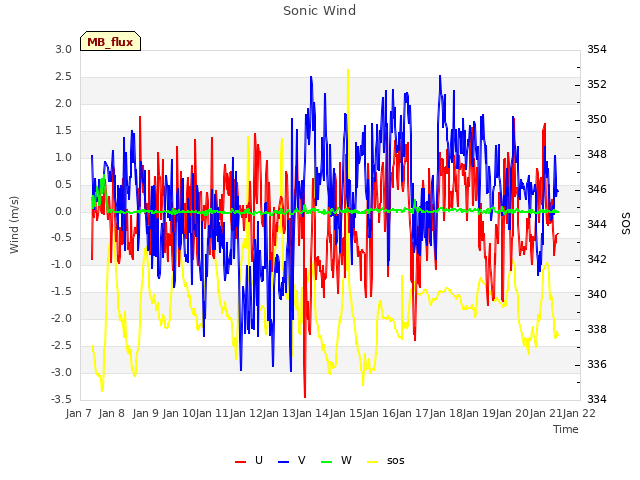This screenshot has height=480, width=640.
Task: Click the blue V legend swatch
Action: tap(283, 462)
